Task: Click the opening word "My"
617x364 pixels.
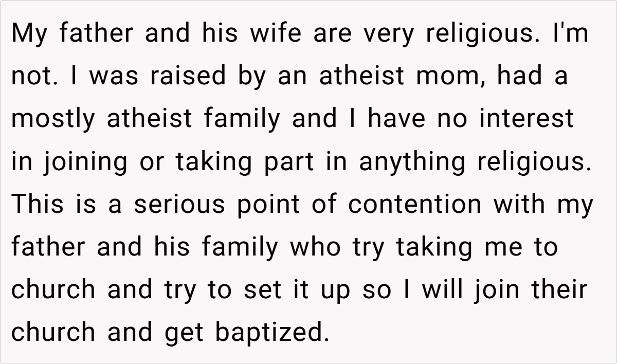Action: pos(30,34)
